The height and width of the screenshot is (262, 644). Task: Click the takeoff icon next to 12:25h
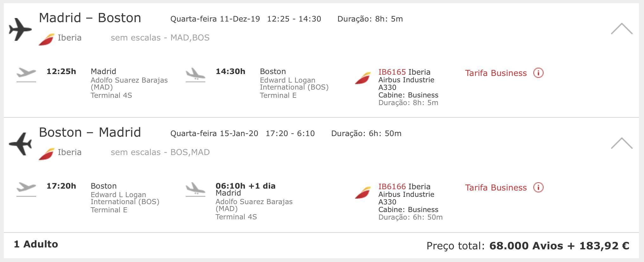(x=26, y=75)
